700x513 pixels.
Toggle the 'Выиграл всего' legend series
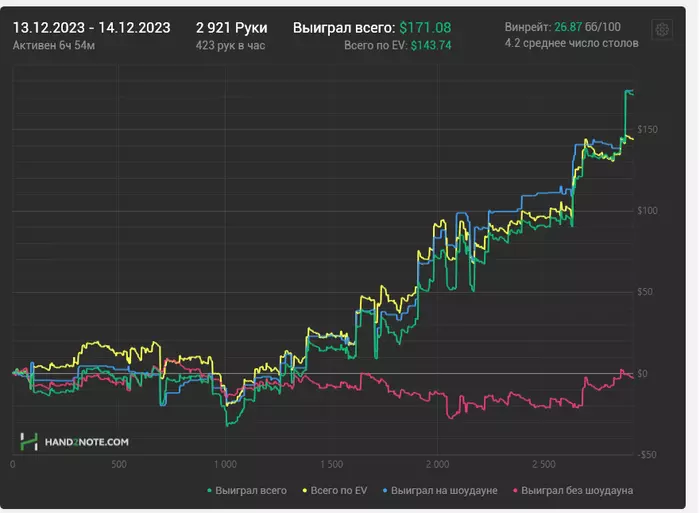247,490
